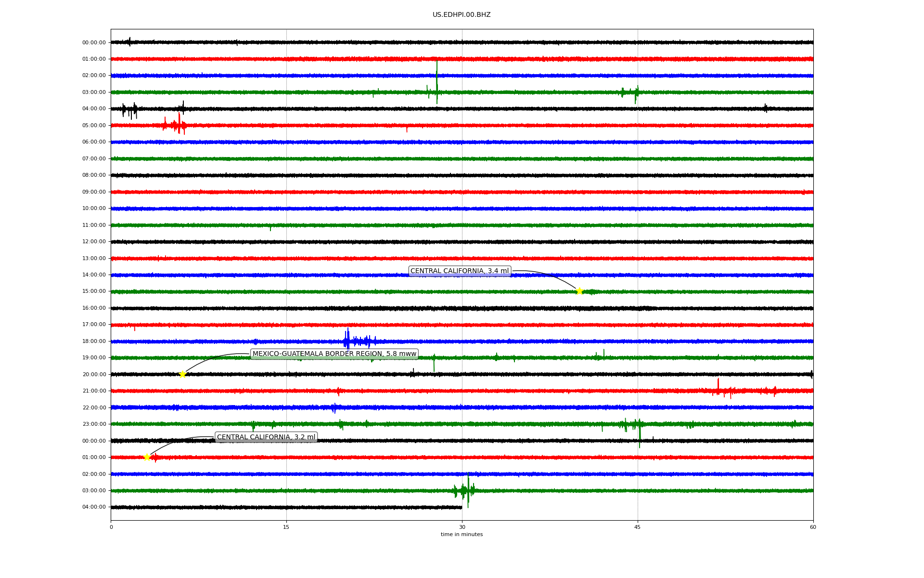The height and width of the screenshot is (578, 924).
Task: Click the yellow star on the 20:00:00 trace
Action: (182, 374)
